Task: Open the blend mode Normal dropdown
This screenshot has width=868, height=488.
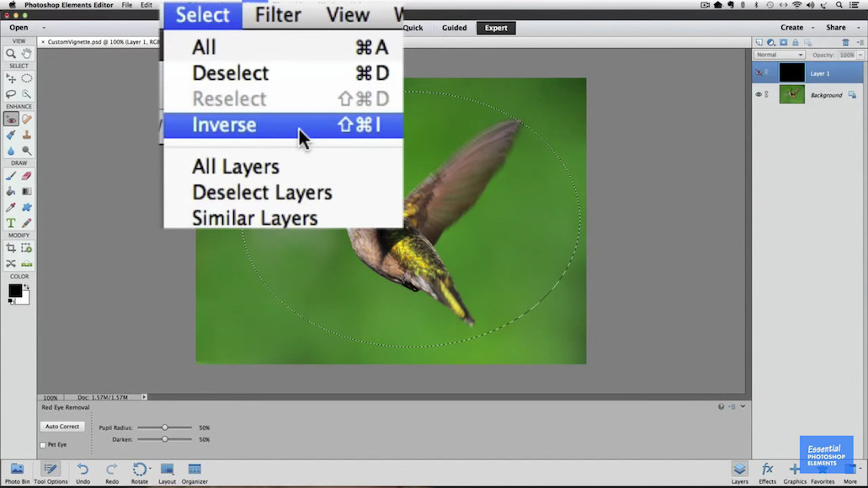Action: tap(779, 55)
